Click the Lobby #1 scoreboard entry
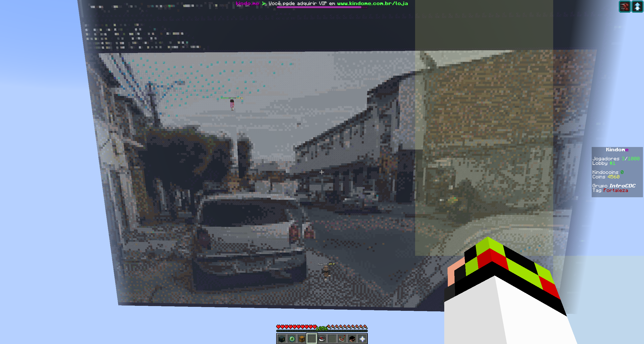The height and width of the screenshot is (344, 644). tap(603, 163)
